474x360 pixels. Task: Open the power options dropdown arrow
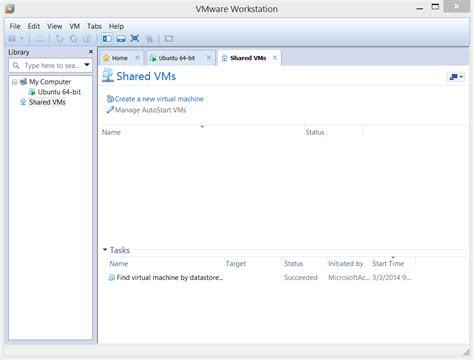point(21,39)
